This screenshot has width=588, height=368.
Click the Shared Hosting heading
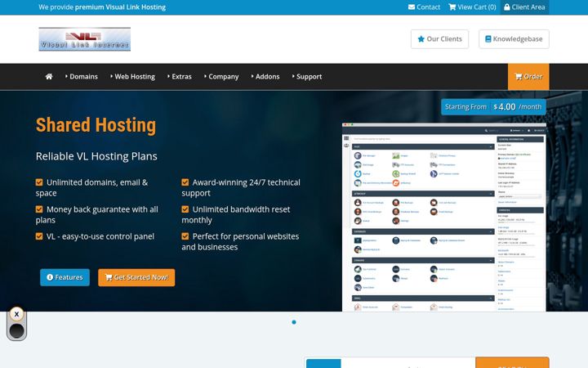point(96,125)
